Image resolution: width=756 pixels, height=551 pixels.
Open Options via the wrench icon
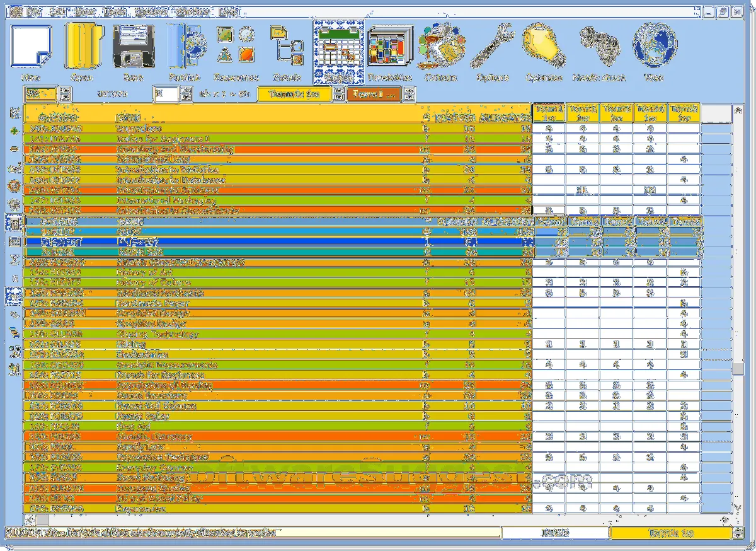[x=493, y=45]
